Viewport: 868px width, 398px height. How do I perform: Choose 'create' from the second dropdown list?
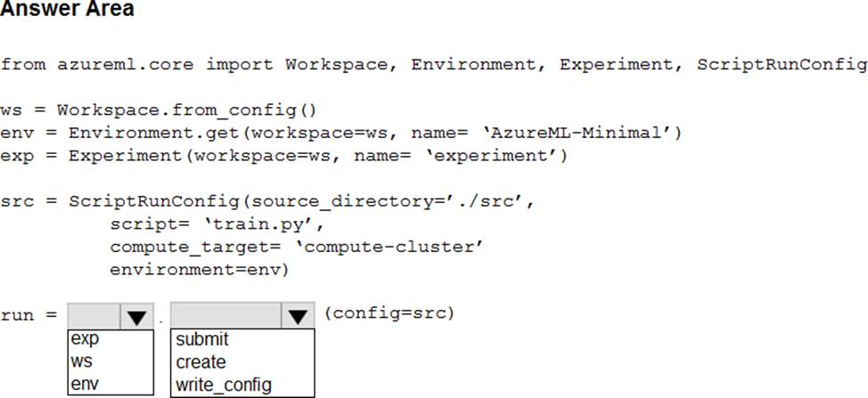(x=201, y=362)
